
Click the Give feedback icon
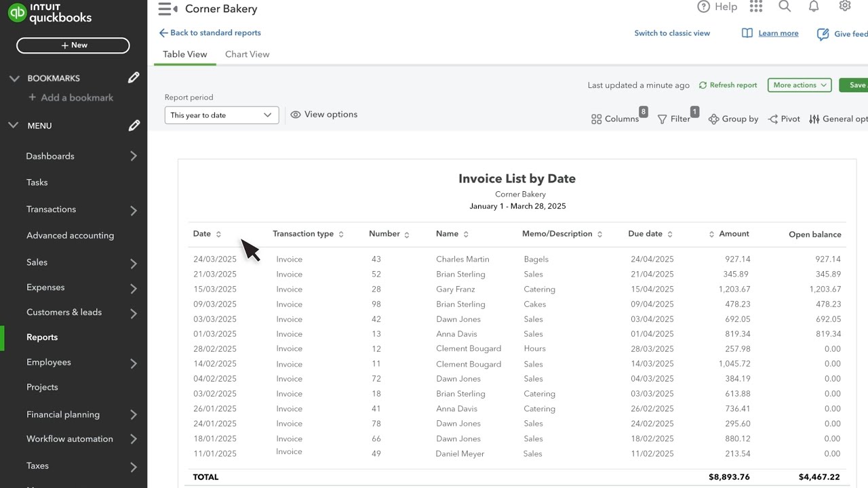coord(823,34)
